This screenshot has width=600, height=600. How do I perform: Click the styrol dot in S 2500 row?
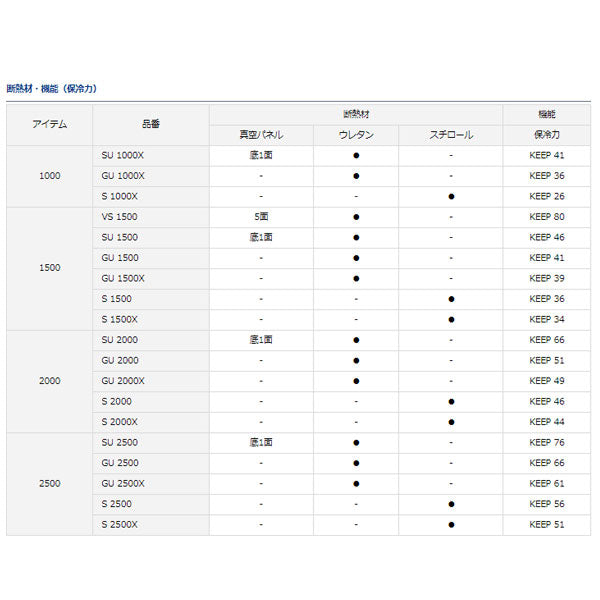pyautogui.click(x=451, y=504)
